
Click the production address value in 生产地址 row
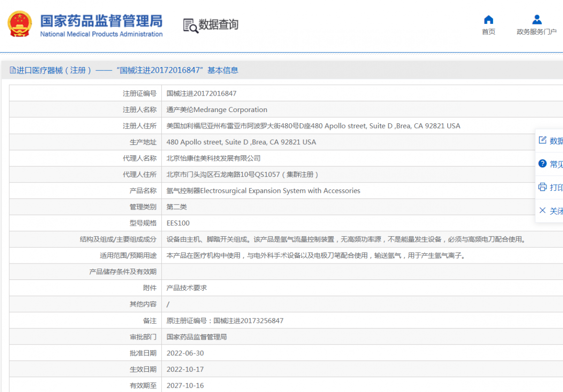[241, 142]
